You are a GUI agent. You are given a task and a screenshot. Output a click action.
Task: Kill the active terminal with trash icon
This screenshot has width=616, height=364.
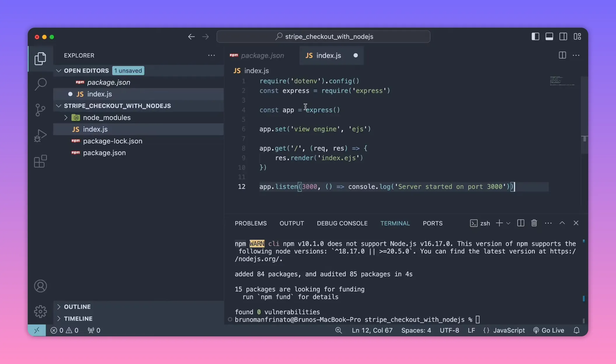tap(534, 223)
